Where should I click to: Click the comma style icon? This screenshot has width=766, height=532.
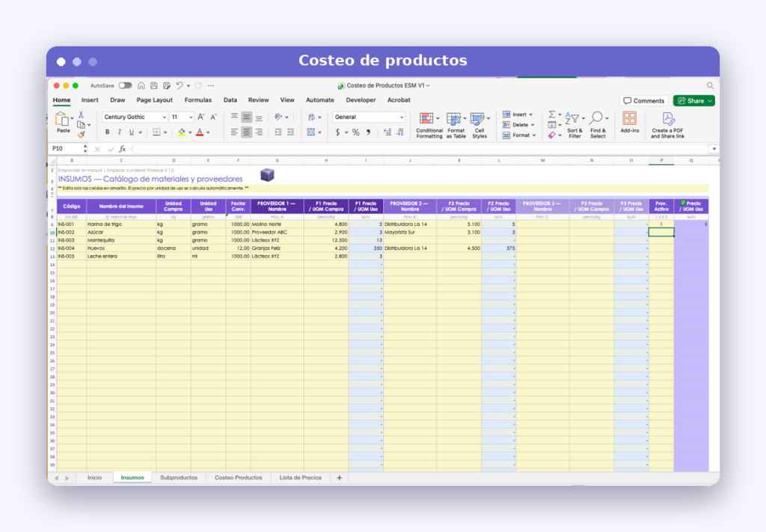point(368,132)
